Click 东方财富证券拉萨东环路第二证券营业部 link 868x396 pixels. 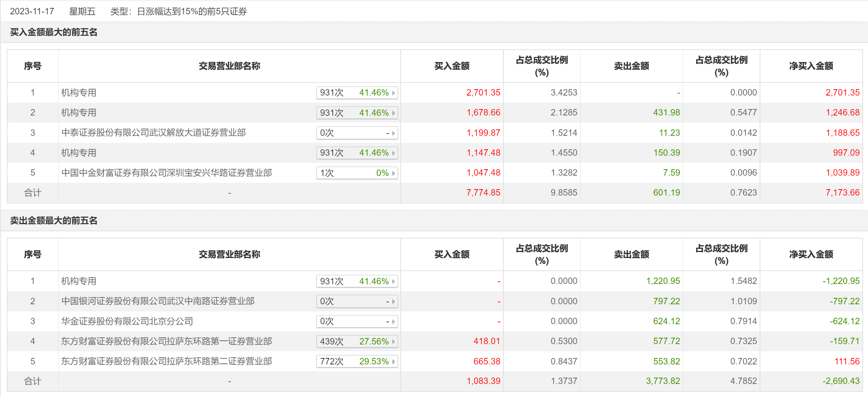tap(166, 361)
